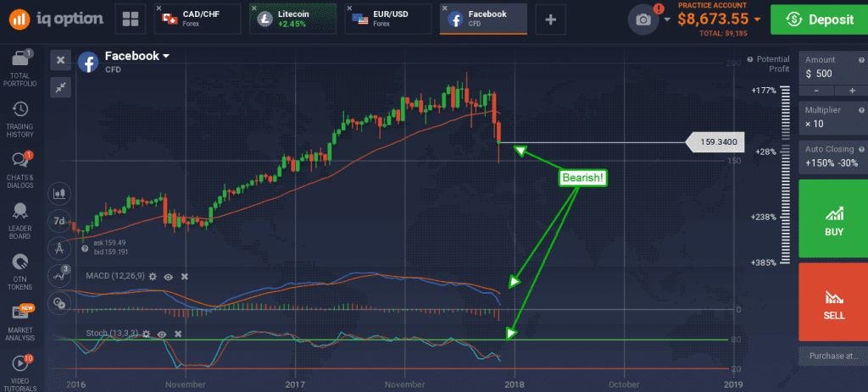Switch to the EUR/USD Forex tab

tap(388, 19)
